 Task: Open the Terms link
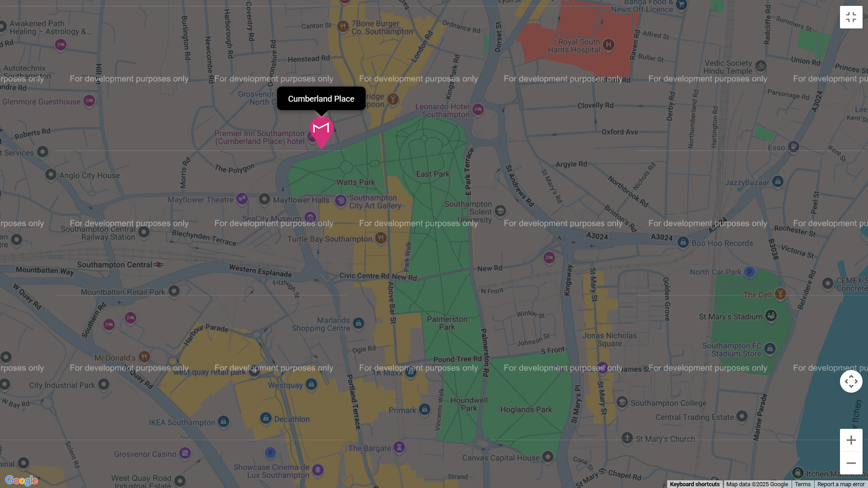(802, 484)
